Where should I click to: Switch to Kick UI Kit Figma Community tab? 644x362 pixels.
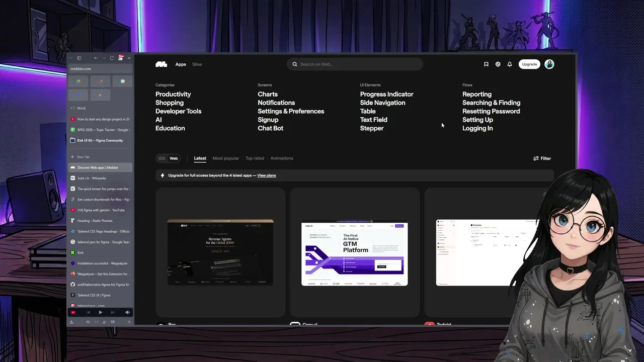(x=100, y=140)
